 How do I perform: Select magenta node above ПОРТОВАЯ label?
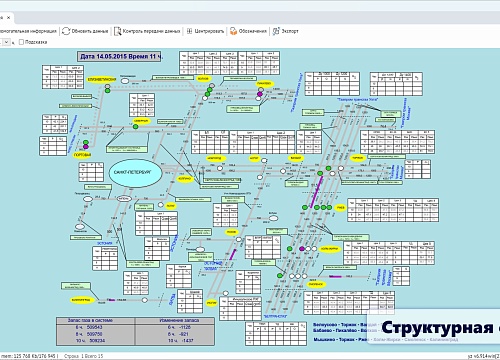tap(86, 147)
